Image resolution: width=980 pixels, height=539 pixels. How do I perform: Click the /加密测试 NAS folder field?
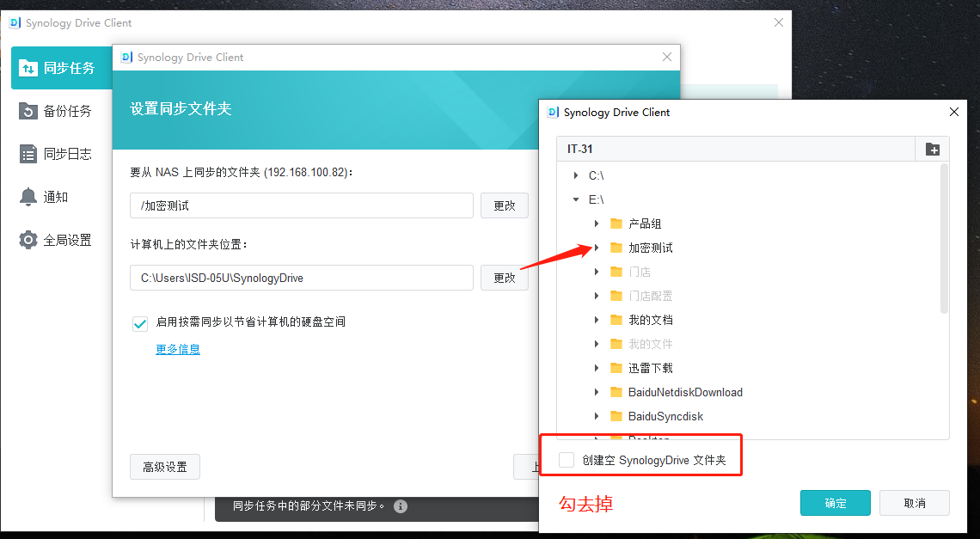(301, 205)
